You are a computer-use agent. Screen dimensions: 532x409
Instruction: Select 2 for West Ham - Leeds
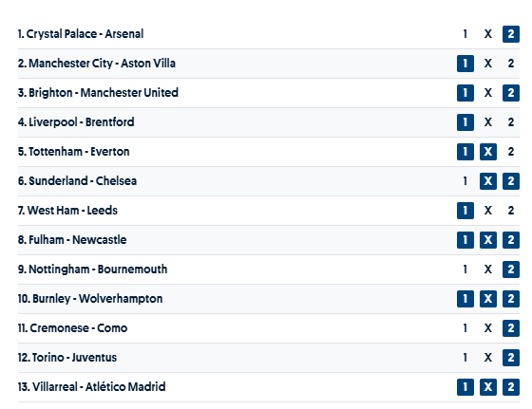511,211
